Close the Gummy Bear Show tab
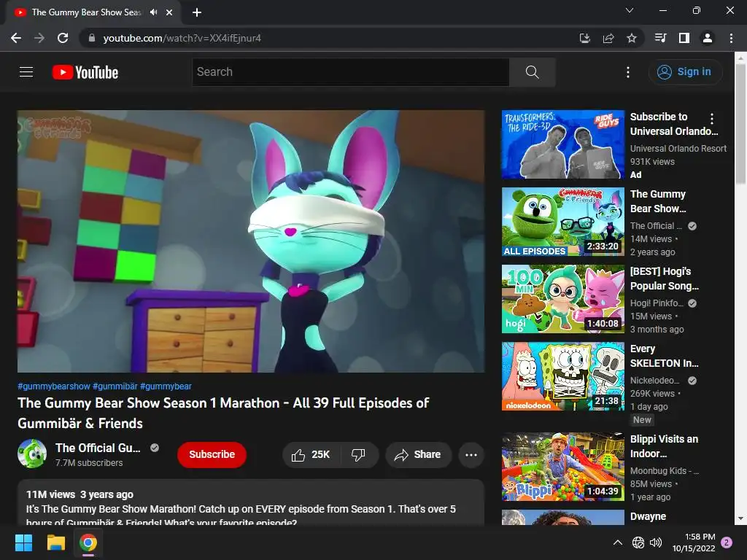The image size is (747, 560). pos(169,12)
